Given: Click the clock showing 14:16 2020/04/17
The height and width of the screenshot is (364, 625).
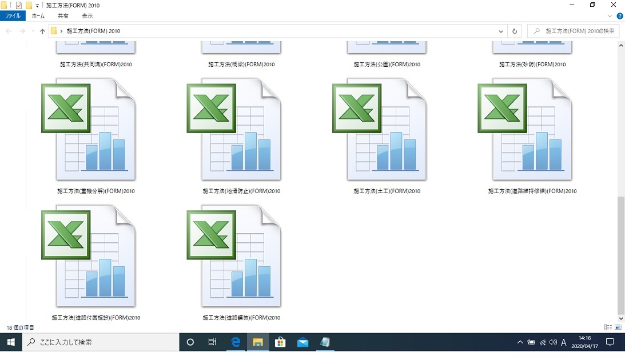Looking at the screenshot, I should coord(585,342).
